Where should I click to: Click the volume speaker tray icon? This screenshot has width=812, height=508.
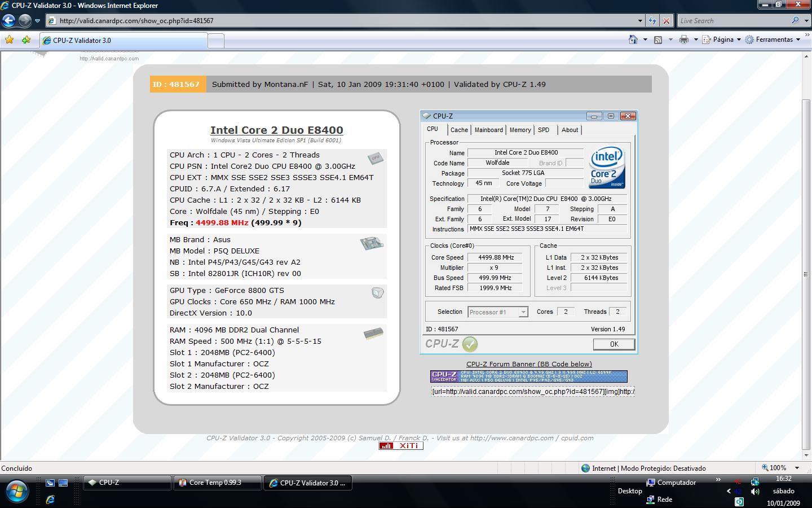coord(755,492)
